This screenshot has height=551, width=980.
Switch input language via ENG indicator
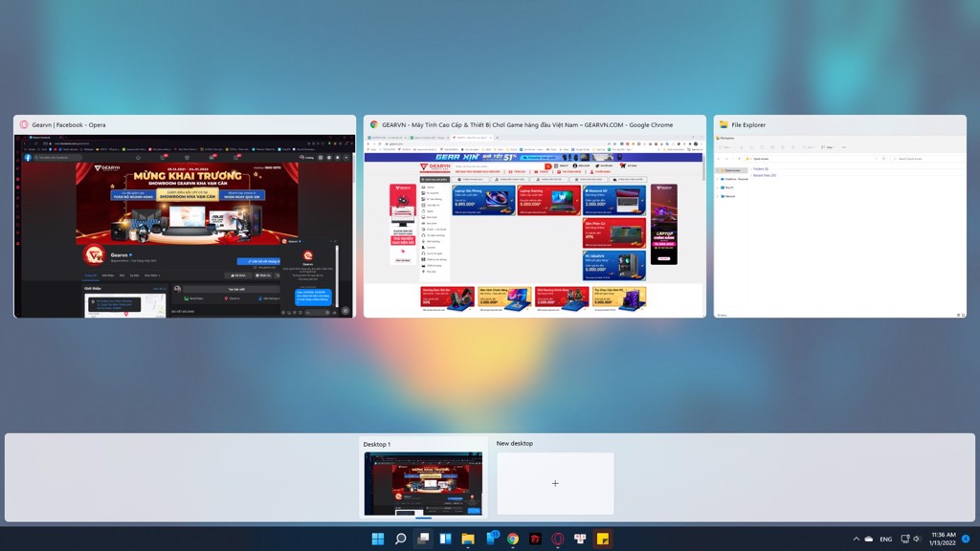tap(885, 540)
